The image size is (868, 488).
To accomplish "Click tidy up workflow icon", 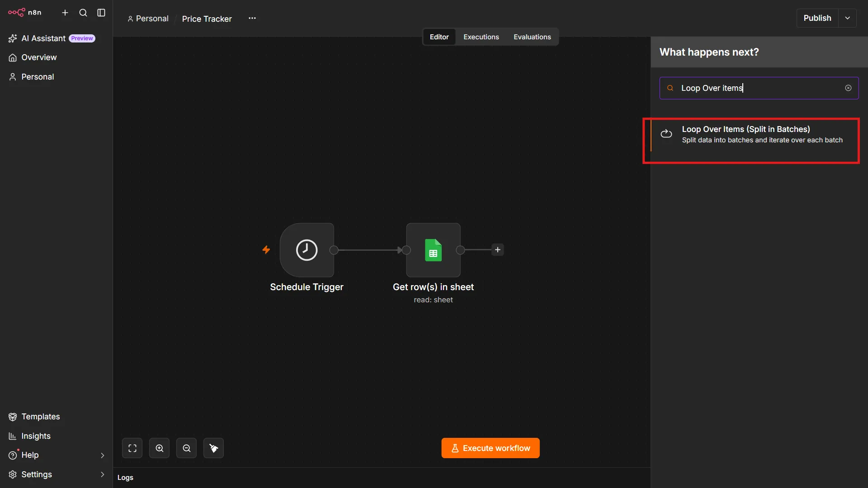I will pos(213,448).
